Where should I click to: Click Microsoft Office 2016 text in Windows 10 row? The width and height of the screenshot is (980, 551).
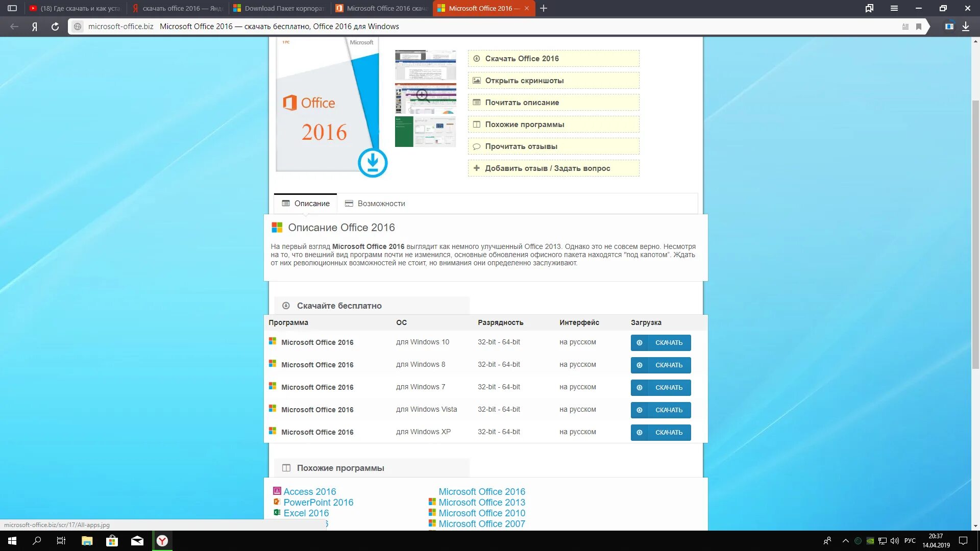pyautogui.click(x=317, y=342)
